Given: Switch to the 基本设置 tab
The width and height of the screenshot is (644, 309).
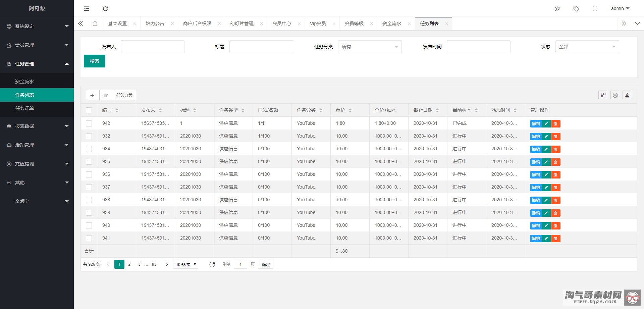Looking at the screenshot, I should [x=117, y=23].
